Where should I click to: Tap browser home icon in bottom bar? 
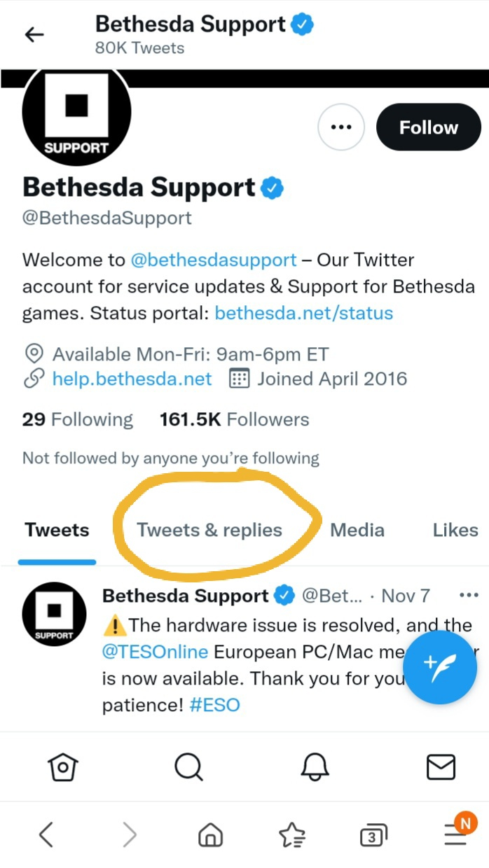(210, 835)
